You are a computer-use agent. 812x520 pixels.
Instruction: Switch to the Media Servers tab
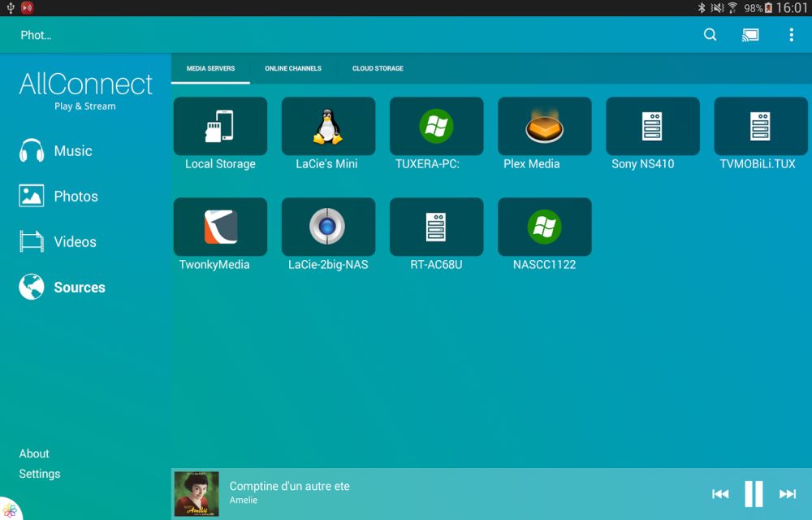pos(211,68)
